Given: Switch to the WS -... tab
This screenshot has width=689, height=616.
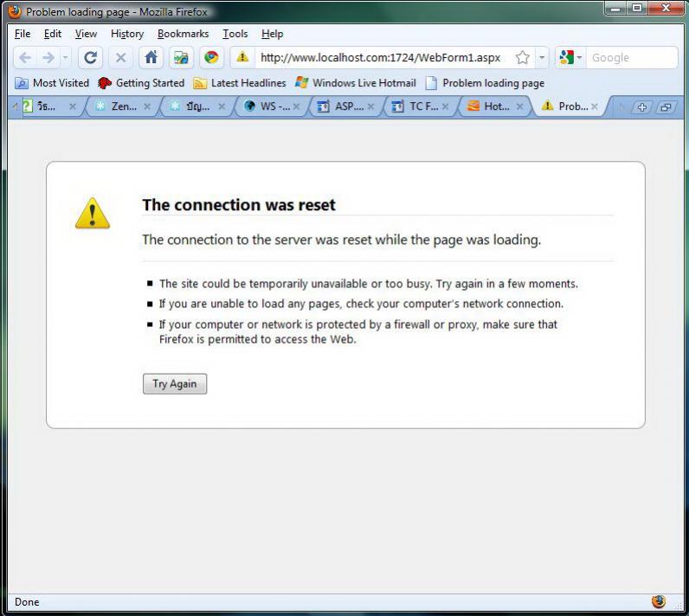Looking at the screenshot, I should point(268,106).
